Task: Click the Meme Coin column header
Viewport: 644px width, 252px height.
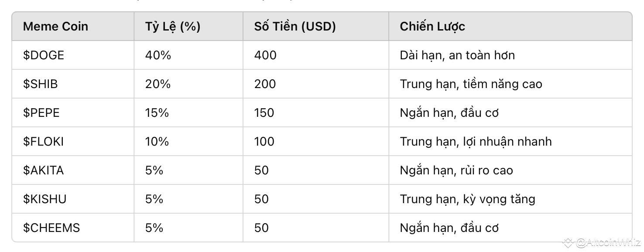Action: [73, 27]
